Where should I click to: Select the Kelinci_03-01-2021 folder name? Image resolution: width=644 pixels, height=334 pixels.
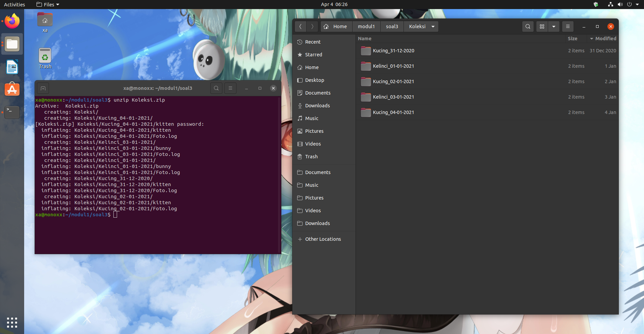tap(393, 97)
